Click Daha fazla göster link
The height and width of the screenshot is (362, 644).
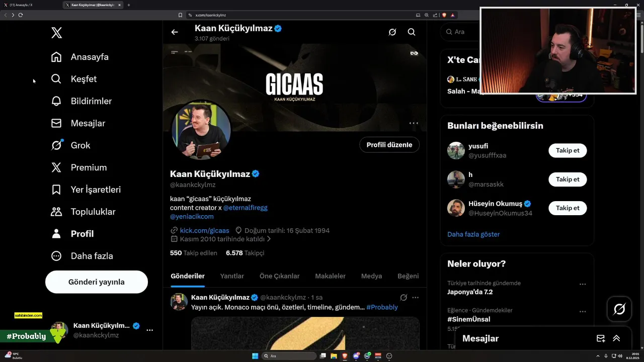[473, 234]
